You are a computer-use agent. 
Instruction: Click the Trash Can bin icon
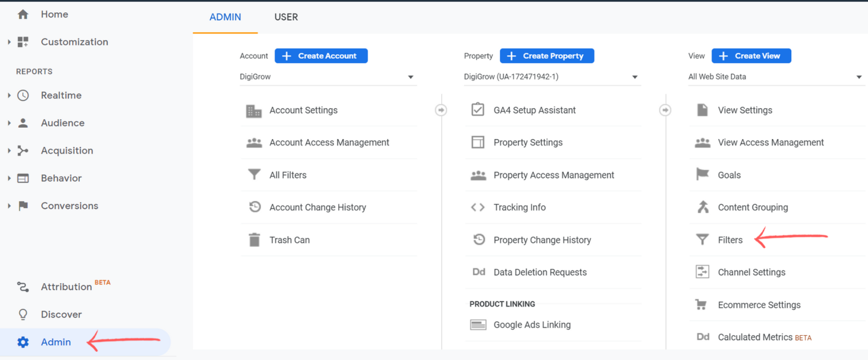pyautogui.click(x=254, y=240)
